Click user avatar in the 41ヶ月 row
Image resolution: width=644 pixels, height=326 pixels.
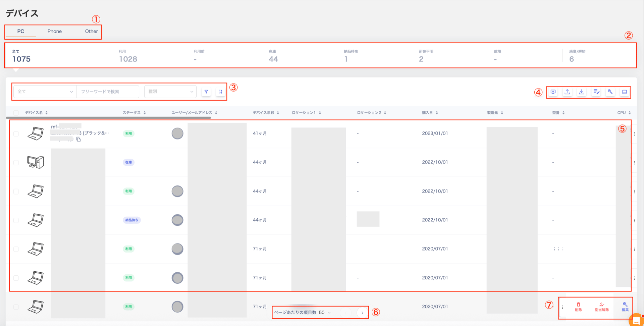click(177, 133)
